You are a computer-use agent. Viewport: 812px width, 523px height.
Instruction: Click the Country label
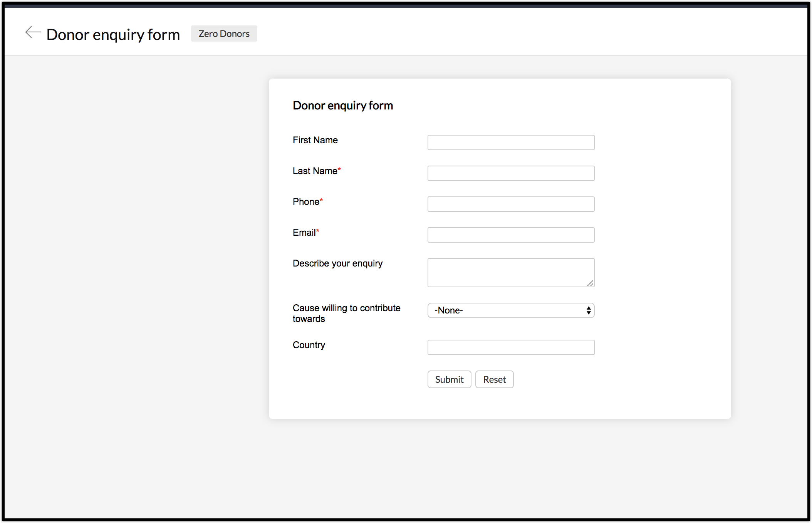point(309,345)
